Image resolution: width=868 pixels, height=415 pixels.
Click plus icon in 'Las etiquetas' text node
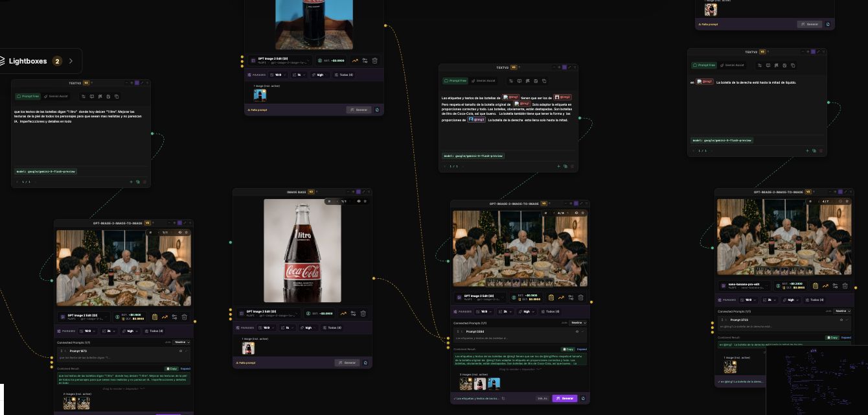(x=558, y=166)
